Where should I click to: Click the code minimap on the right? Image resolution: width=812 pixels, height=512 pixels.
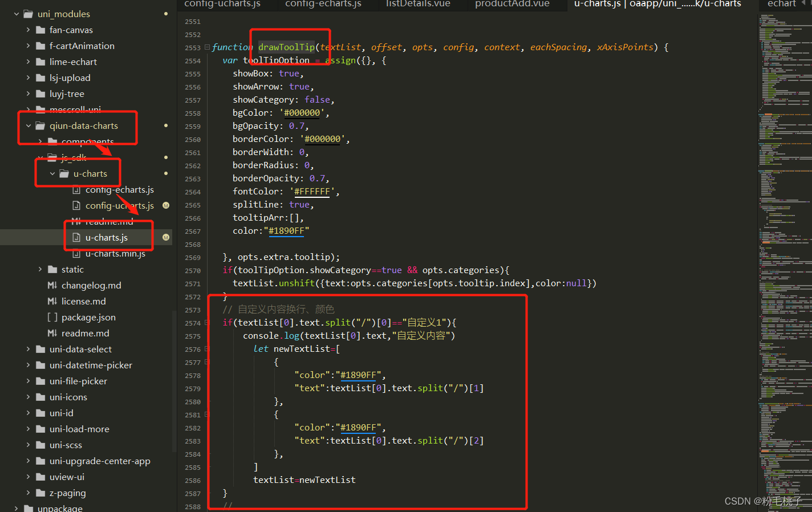pos(785,262)
